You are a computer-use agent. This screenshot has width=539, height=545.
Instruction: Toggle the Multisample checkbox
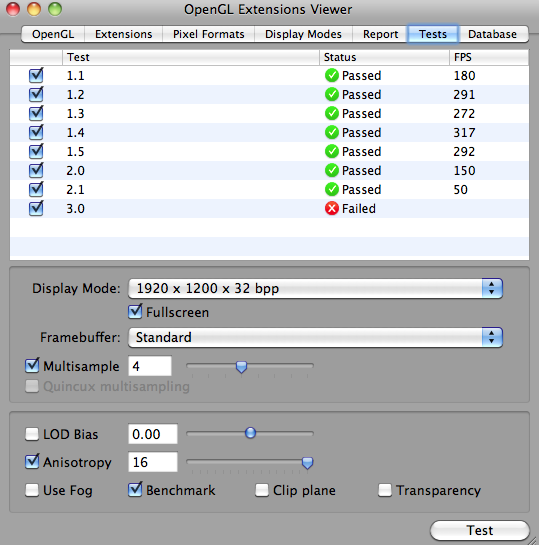[x=32, y=366]
